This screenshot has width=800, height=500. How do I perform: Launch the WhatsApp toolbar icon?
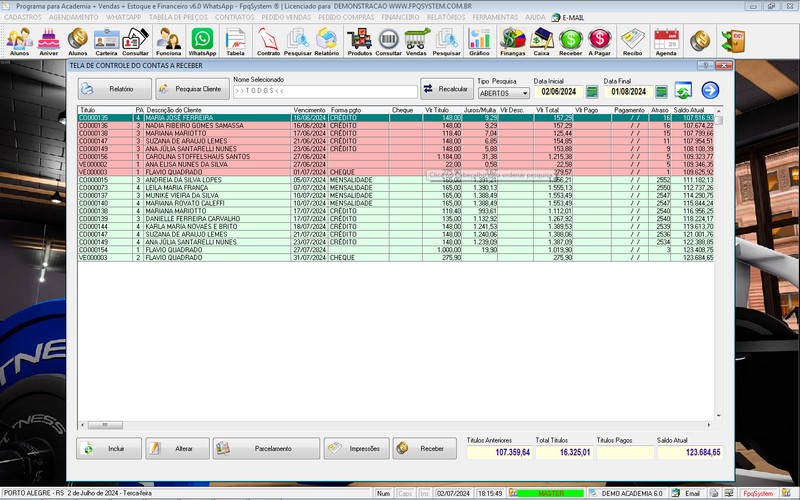coord(203,41)
